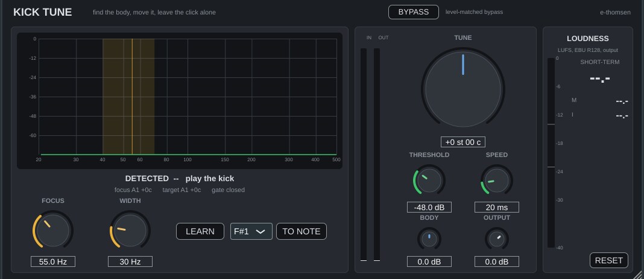This screenshot has width=644, height=279.
Task: Click the LEARN button
Action: tap(200, 231)
